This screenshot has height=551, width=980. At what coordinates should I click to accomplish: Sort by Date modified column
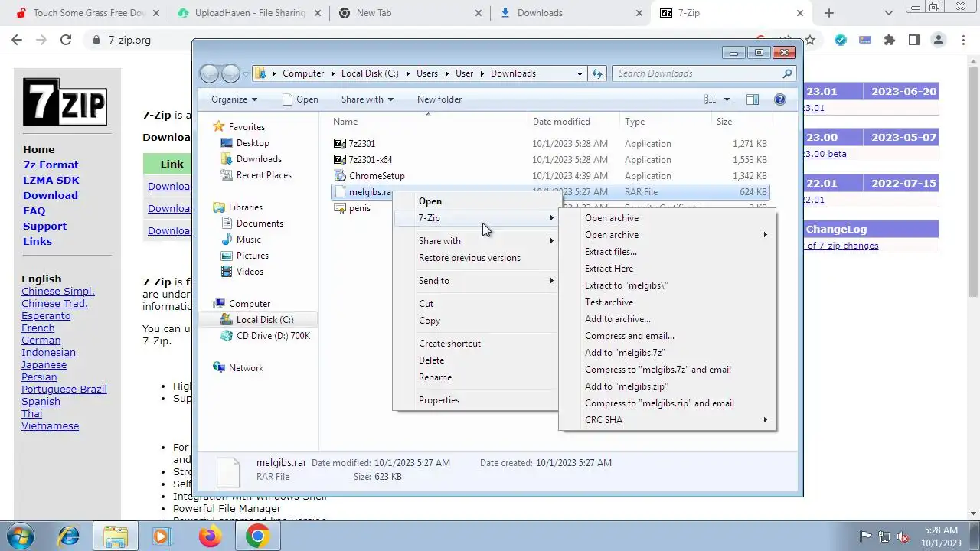coord(561,122)
